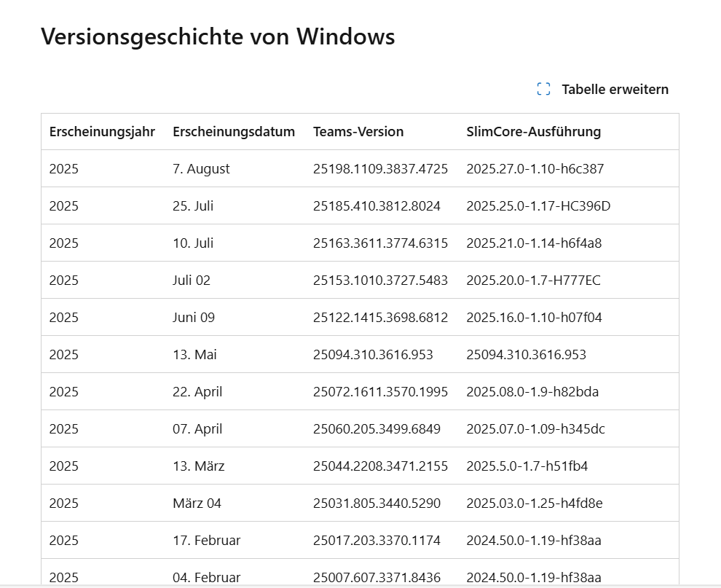
Task: Select SlimCore value in the 13. Mai row
Action: [x=526, y=355]
